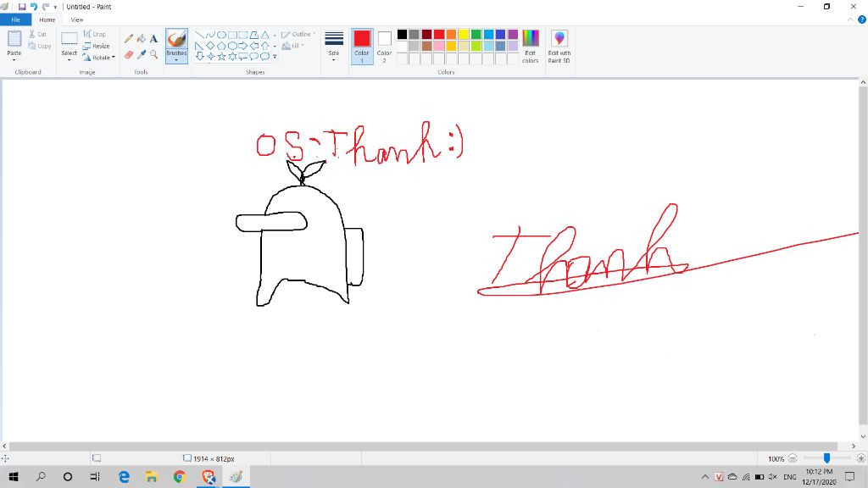This screenshot has width=868, height=488.
Task: Choose the Five-point star shape
Action: point(221,57)
